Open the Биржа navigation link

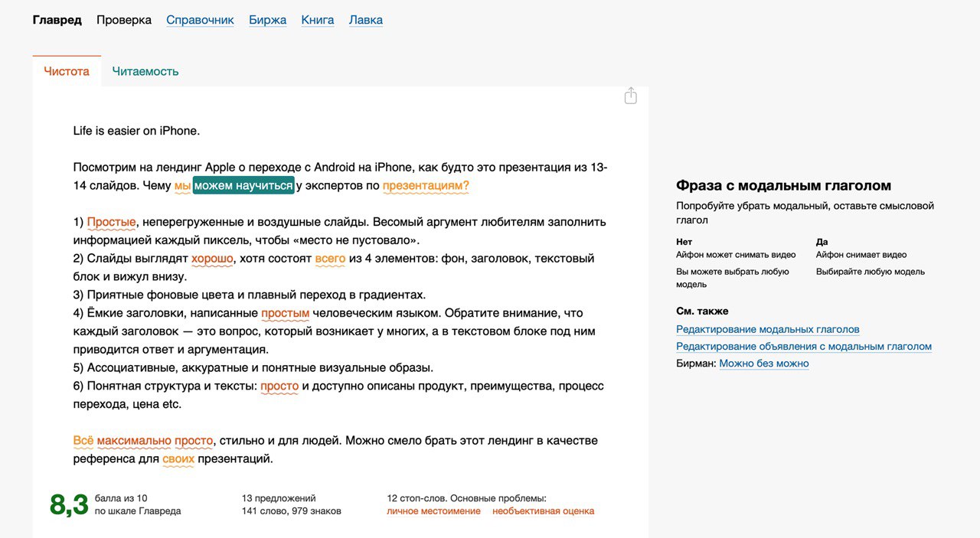(267, 20)
